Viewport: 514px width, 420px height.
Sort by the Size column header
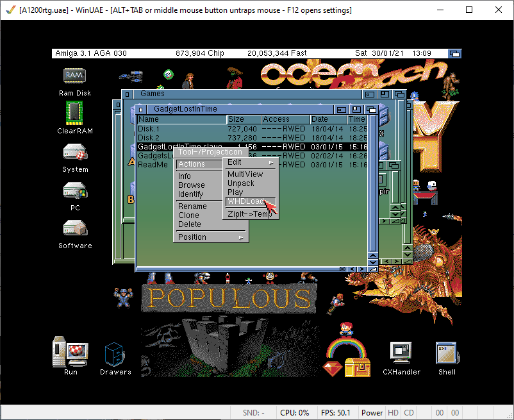(244, 119)
